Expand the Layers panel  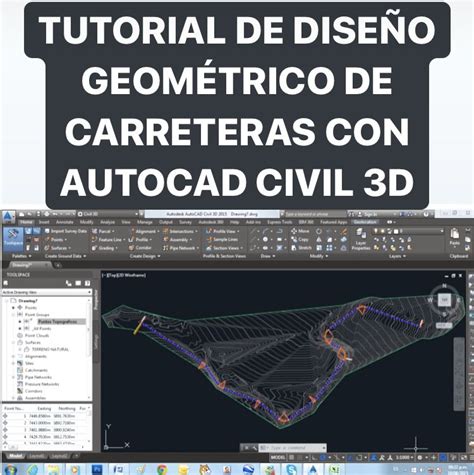pos(397,256)
